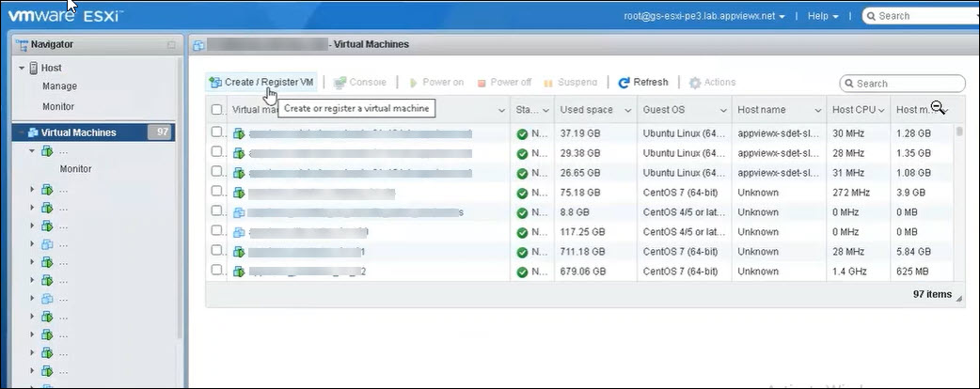The image size is (980, 389).
Task: Select Virtual Machines in Navigator
Action: pos(79,132)
